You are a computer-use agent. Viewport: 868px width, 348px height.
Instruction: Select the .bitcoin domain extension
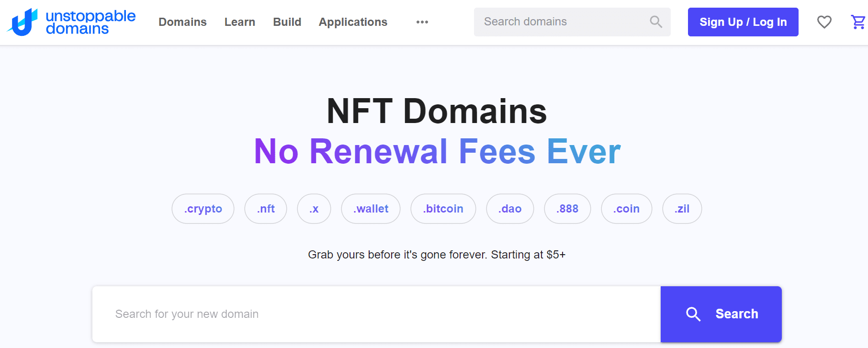pos(443,209)
